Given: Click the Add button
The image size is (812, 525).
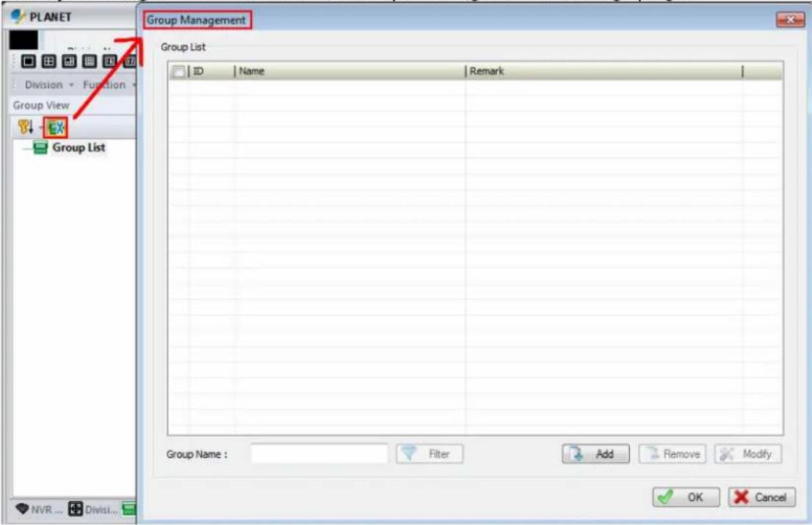Looking at the screenshot, I should (595, 454).
